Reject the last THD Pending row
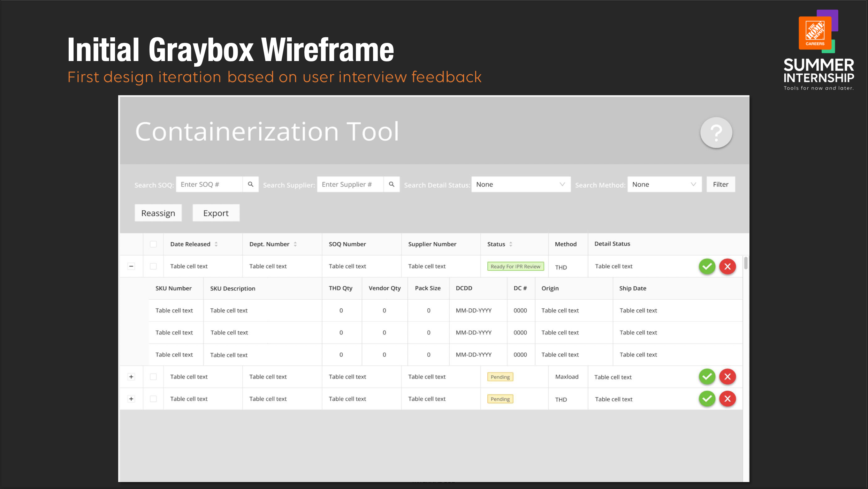The height and width of the screenshot is (489, 868). [728, 399]
